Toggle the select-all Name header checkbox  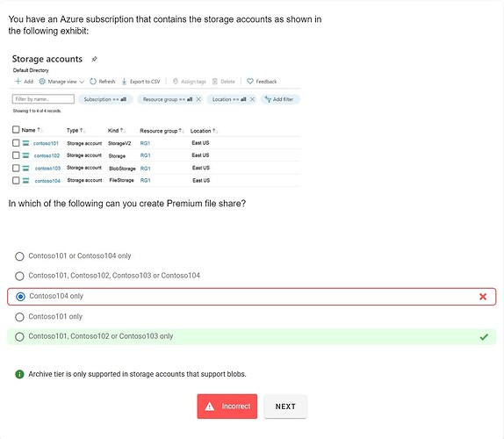16,130
